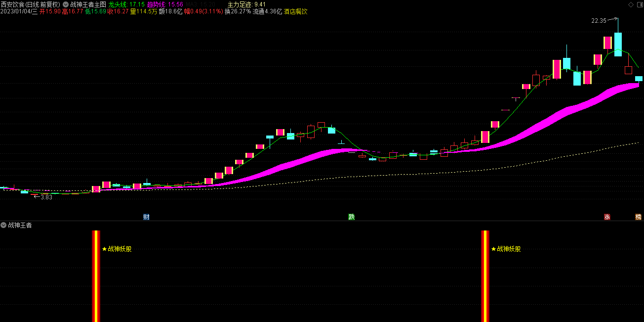Click the 3.83 low price marker

pyautogui.click(x=46, y=197)
